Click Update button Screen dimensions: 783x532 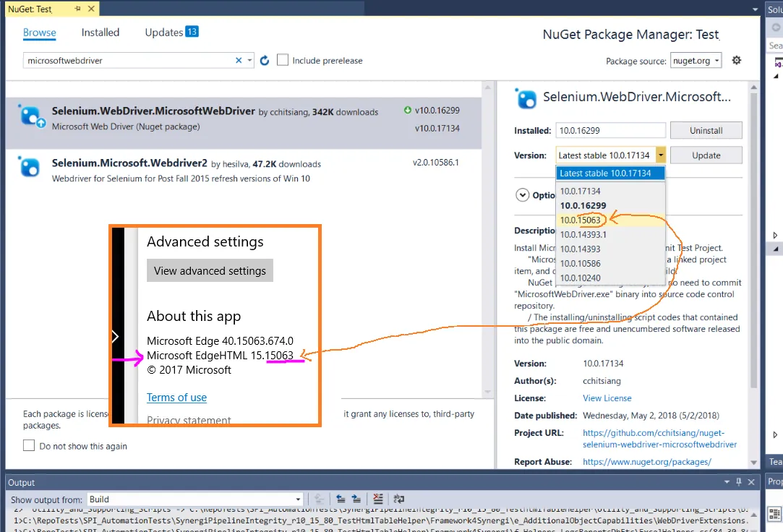tap(706, 155)
